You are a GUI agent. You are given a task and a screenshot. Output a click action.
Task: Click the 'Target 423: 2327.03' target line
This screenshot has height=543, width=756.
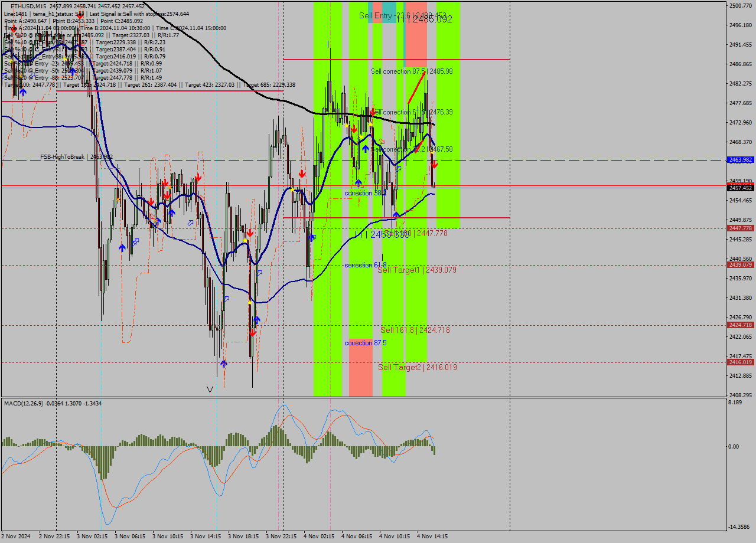211,85
